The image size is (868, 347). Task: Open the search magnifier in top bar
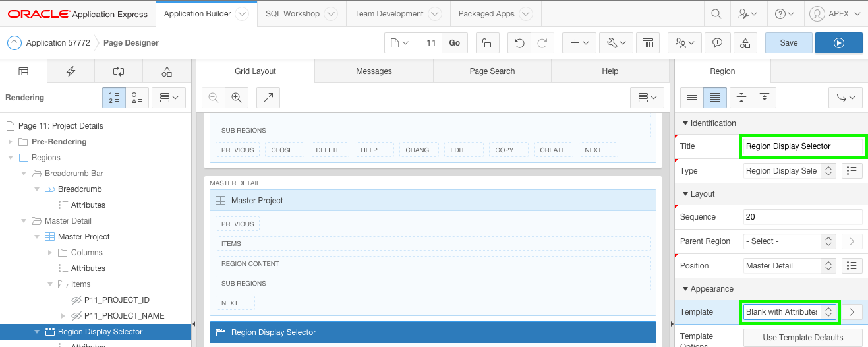(x=716, y=13)
